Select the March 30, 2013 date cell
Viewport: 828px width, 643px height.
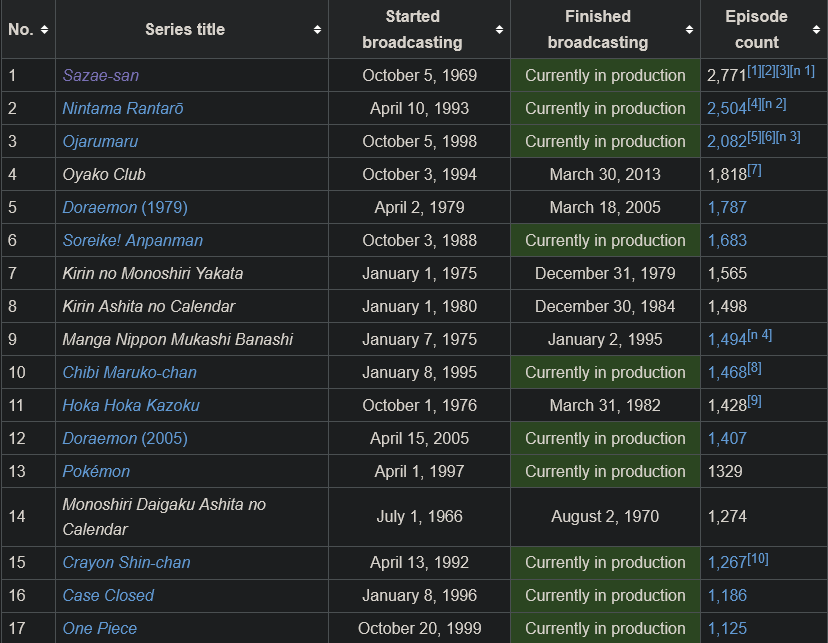(x=605, y=174)
